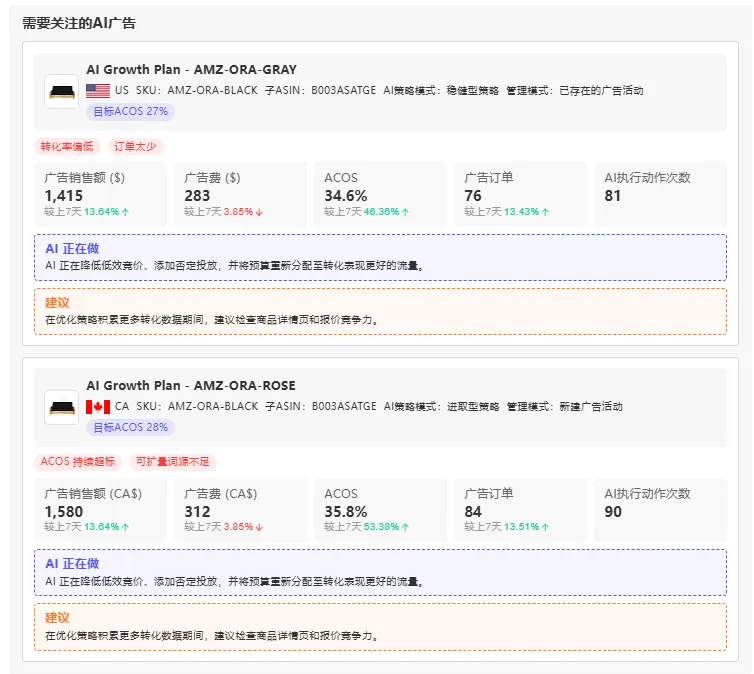Click 已存在的广告活动 management mode text

pyautogui.click(x=601, y=90)
